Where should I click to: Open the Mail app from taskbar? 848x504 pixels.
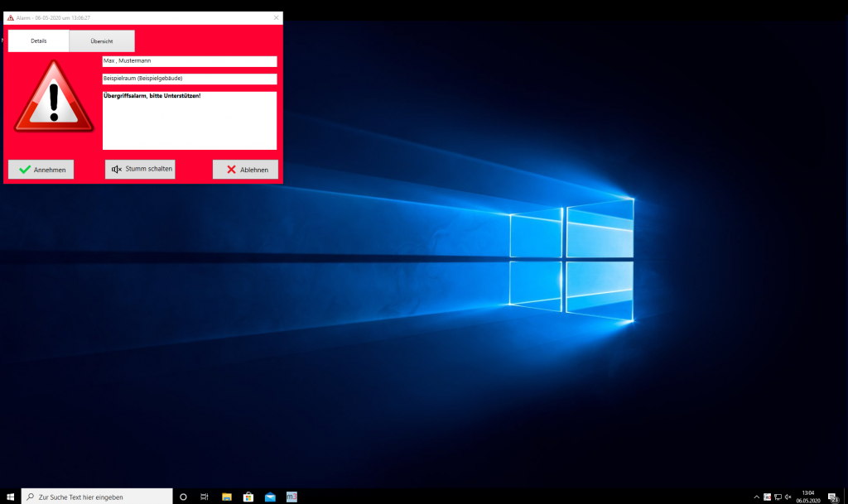(x=270, y=497)
